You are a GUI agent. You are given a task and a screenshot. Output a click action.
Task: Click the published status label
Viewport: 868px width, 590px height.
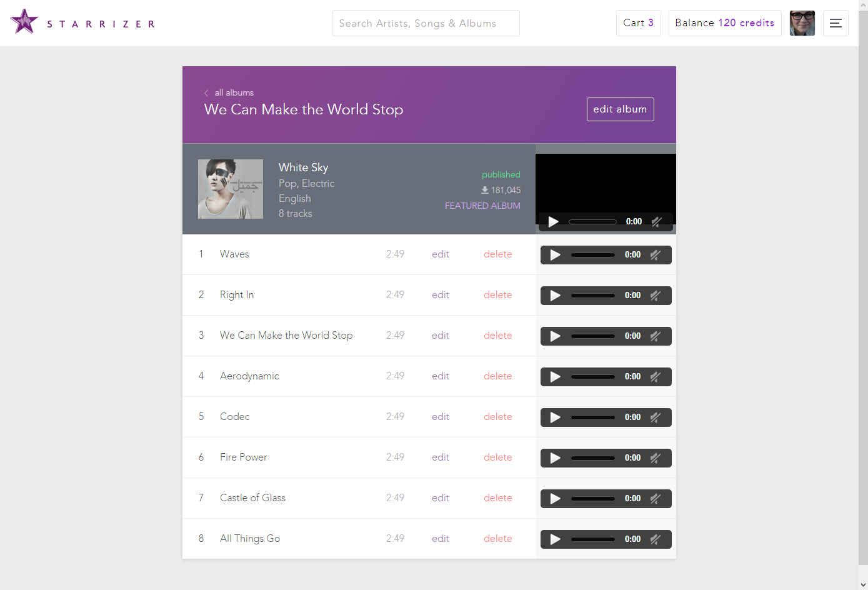[501, 174]
